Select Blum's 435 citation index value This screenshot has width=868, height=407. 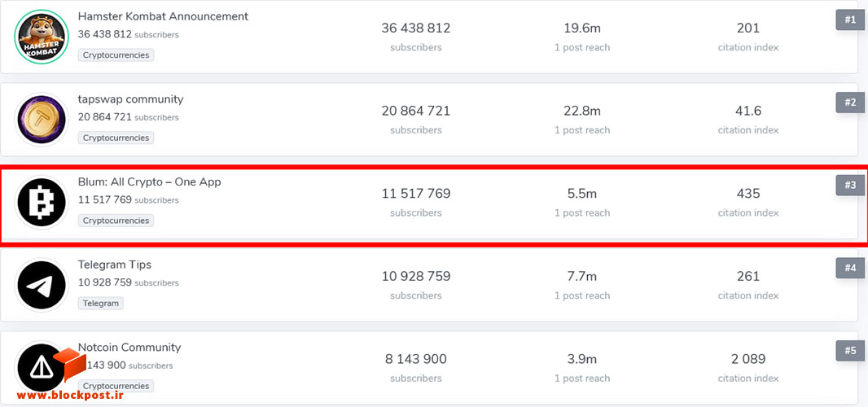(747, 194)
